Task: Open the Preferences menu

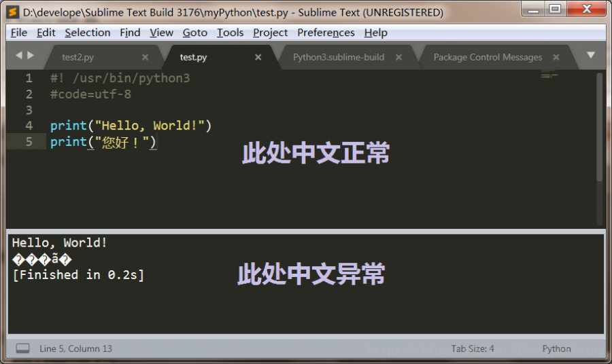Action: [x=326, y=33]
